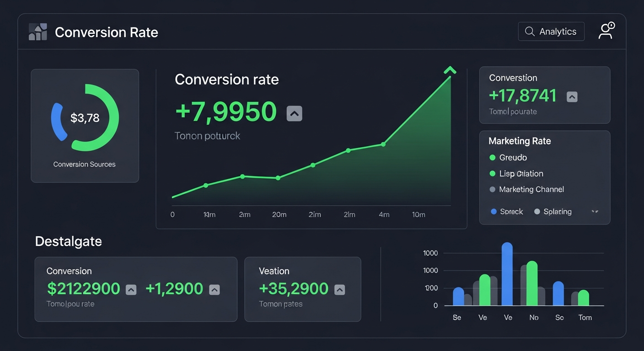Click the green peak arrow on the line chart
This screenshot has height=351, width=644.
tap(450, 71)
